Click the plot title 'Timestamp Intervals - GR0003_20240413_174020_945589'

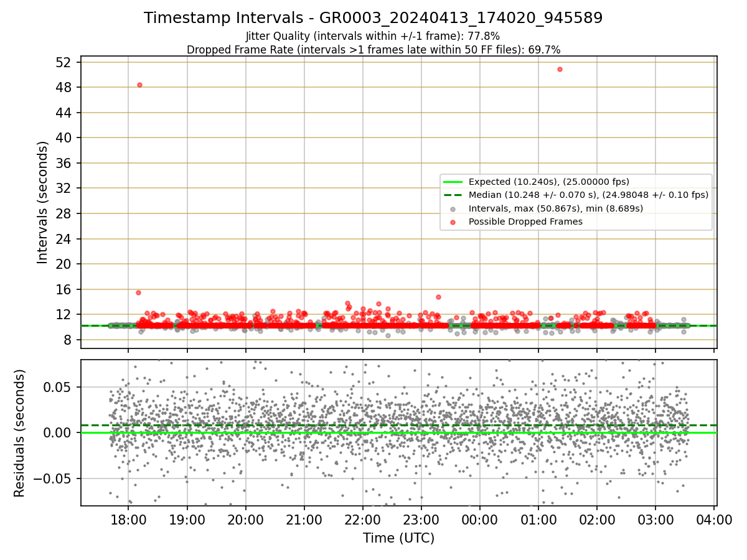coord(374,18)
